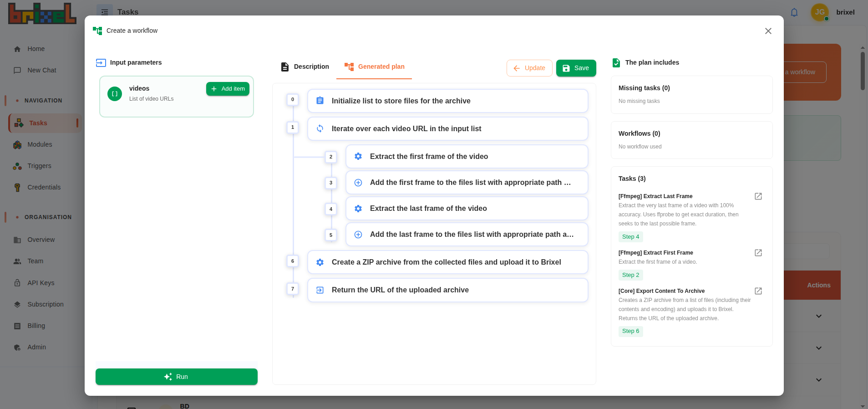This screenshot has height=409, width=868.
Task: Click the gear icon on ZIP archive step
Action: pos(320,262)
